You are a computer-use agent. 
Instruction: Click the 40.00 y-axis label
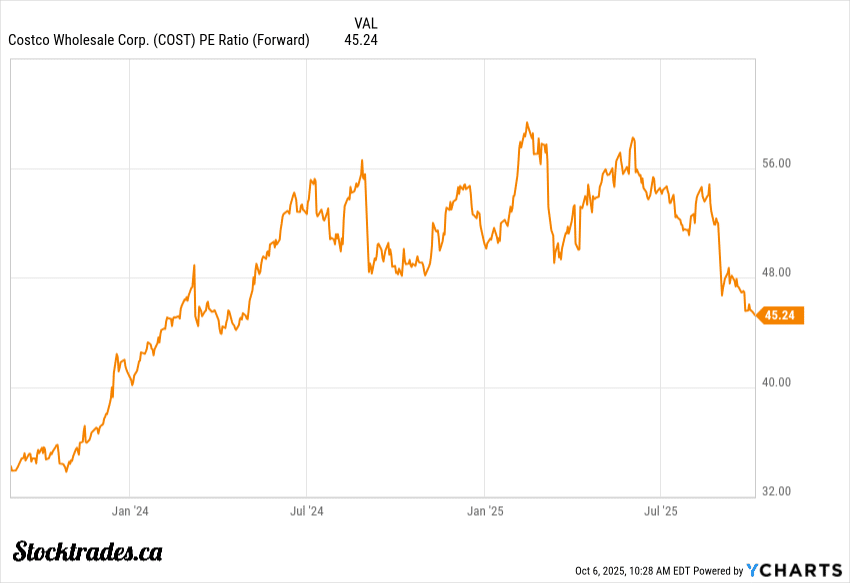777,382
